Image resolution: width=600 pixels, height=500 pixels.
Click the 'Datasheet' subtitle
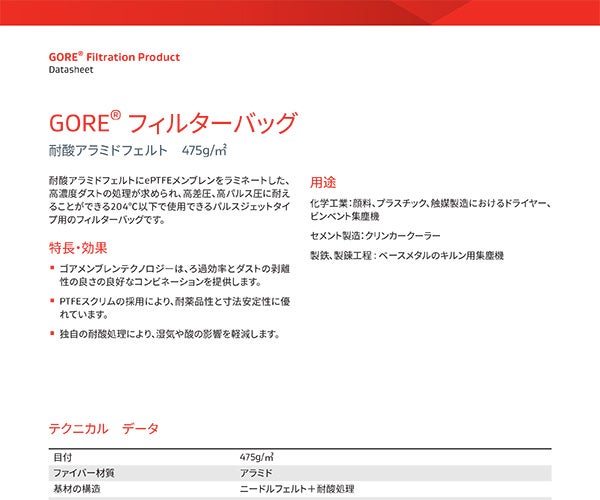pos(71,70)
